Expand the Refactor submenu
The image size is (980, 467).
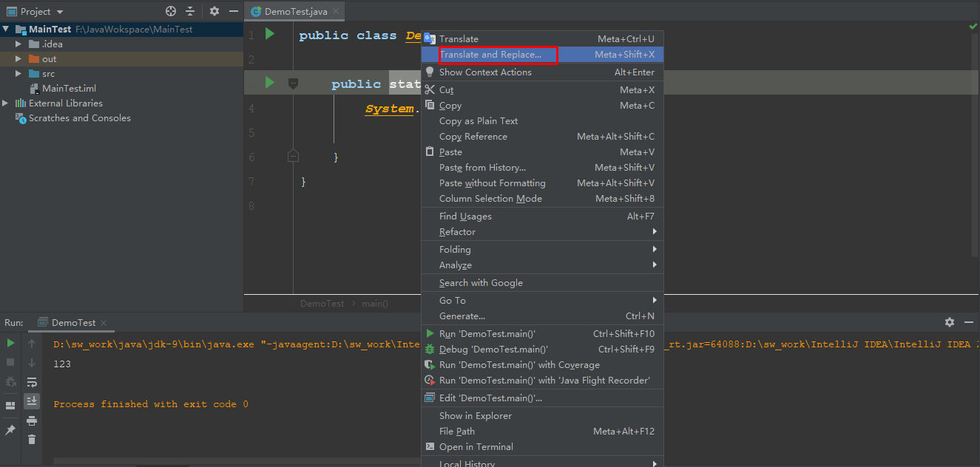pos(459,231)
